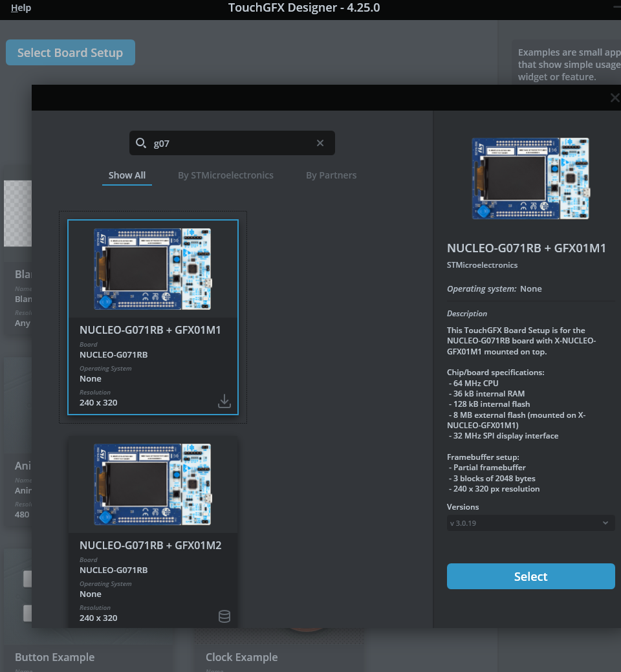Image resolution: width=621 pixels, height=672 pixels.
Task: Click the magnifying glass icon in search bar
Action: click(x=141, y=142)
